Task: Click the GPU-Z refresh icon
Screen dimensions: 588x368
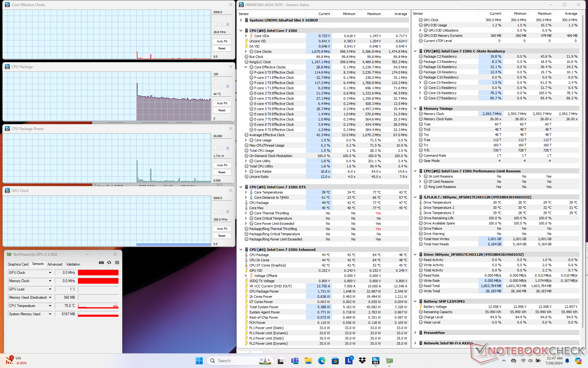Action: coord(109,263)
